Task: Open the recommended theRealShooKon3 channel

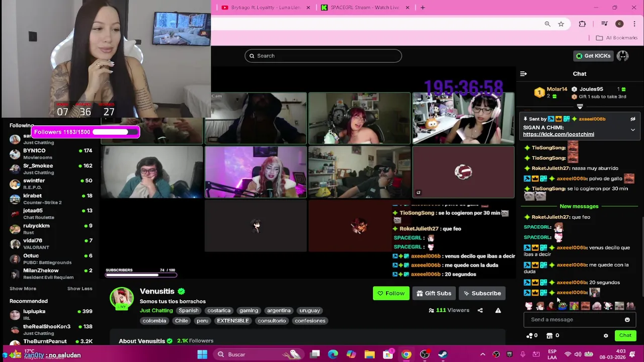Action: tap(50, 330)
